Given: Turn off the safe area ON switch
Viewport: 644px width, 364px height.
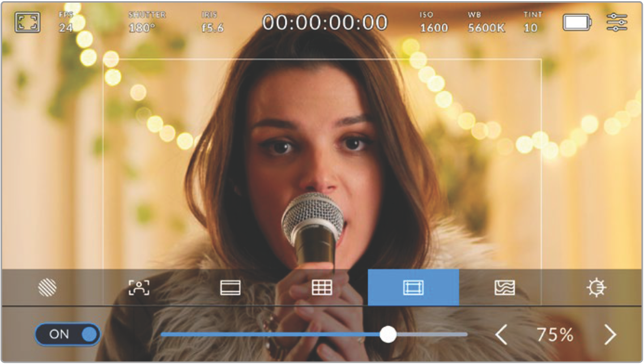Looking at the screenshot, I should (x=68, y=334).
